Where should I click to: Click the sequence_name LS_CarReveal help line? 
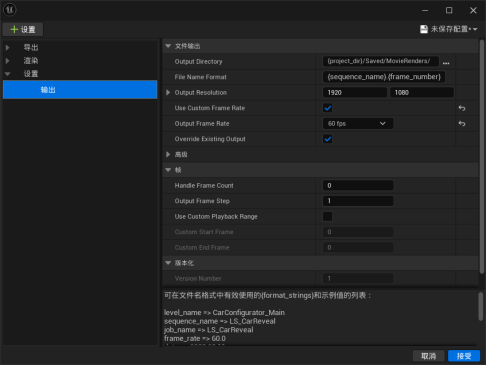[220, 321]
